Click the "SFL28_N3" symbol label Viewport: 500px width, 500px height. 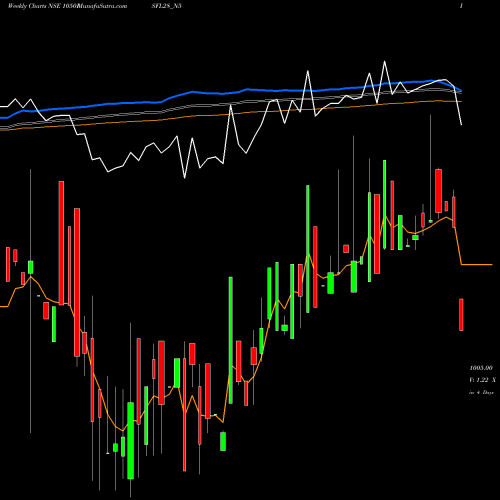[166, 6]
